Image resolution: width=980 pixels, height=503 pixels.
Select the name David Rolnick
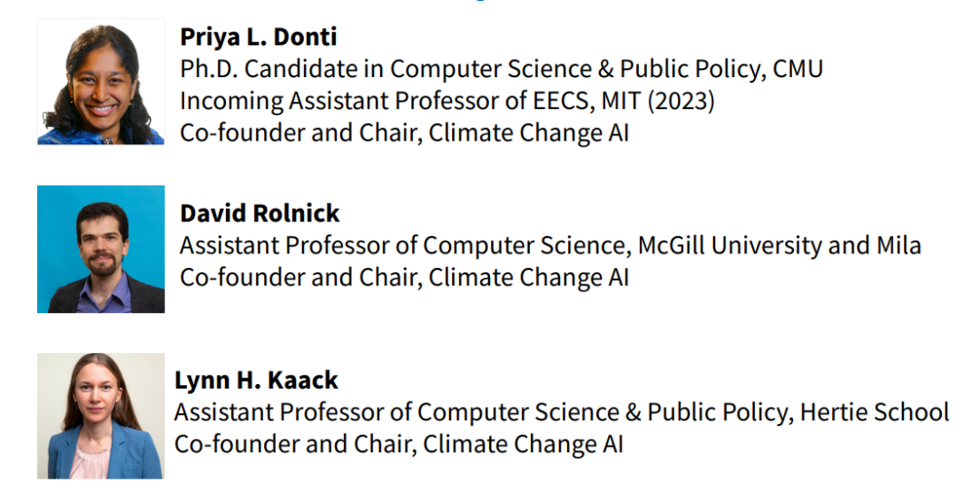[x=260, y=213]
